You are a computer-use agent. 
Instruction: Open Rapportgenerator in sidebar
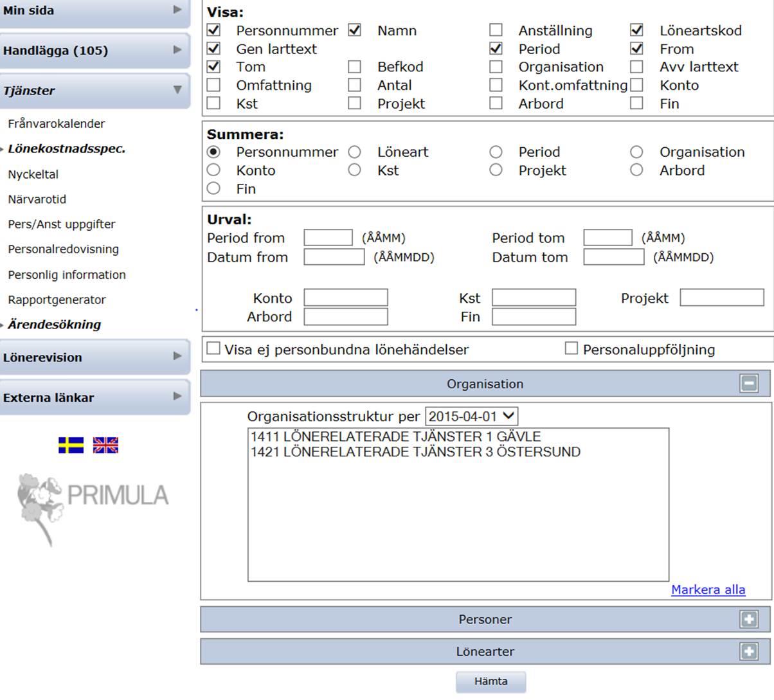(57, 300)
